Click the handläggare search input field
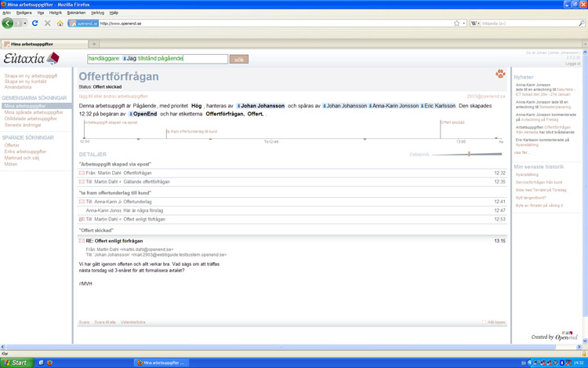This screenshot has width=588, height=368. 157,59
